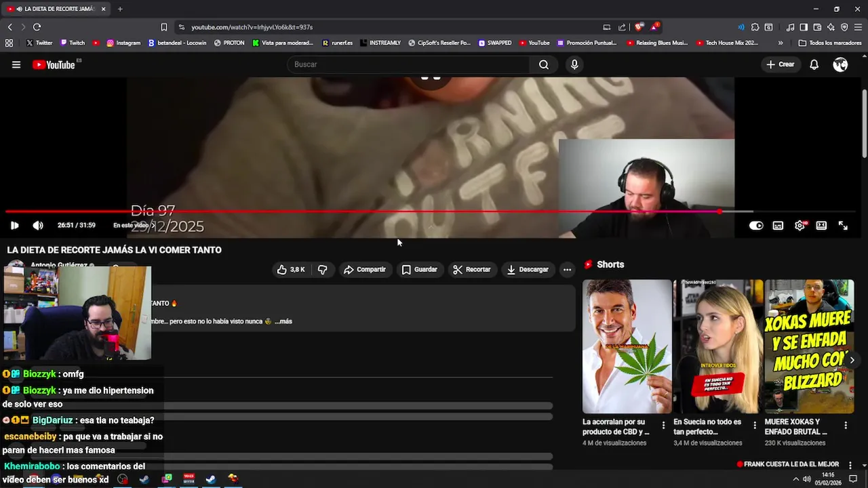Open the 'MUERE XOKAS Y ENFADO BRUTAL' short
The height and width of the screenshot is (488, 868).
coord(809,346)
